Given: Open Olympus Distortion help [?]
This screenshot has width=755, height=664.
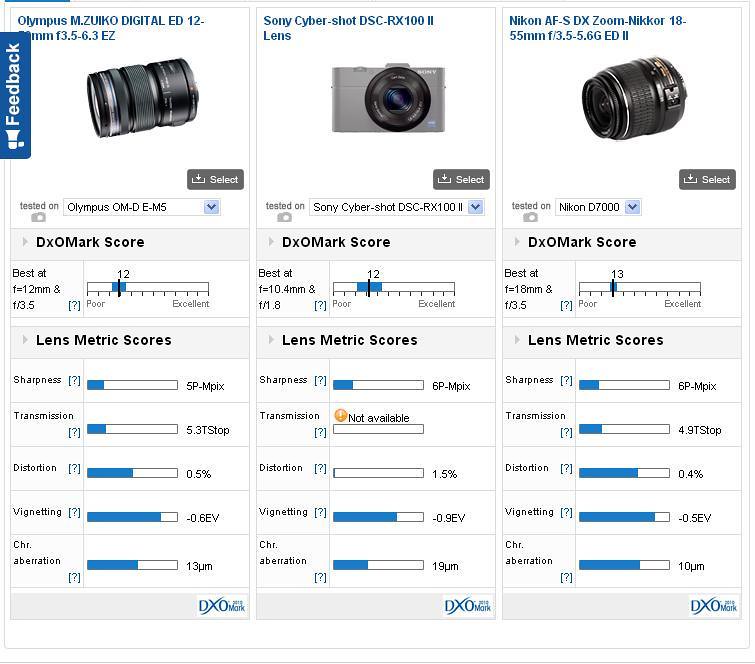Looking at the screenshot, I should tap(74, 469).
